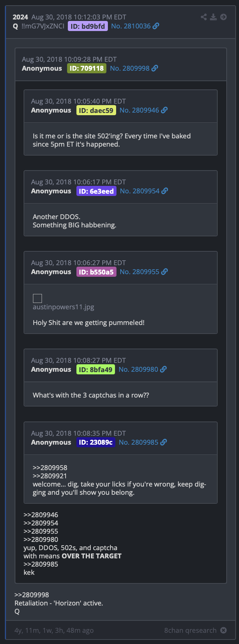Click link icon beside No. 2809946
Image resolution: width=239 pixels, height=644 pixels.
coord(164,110)
